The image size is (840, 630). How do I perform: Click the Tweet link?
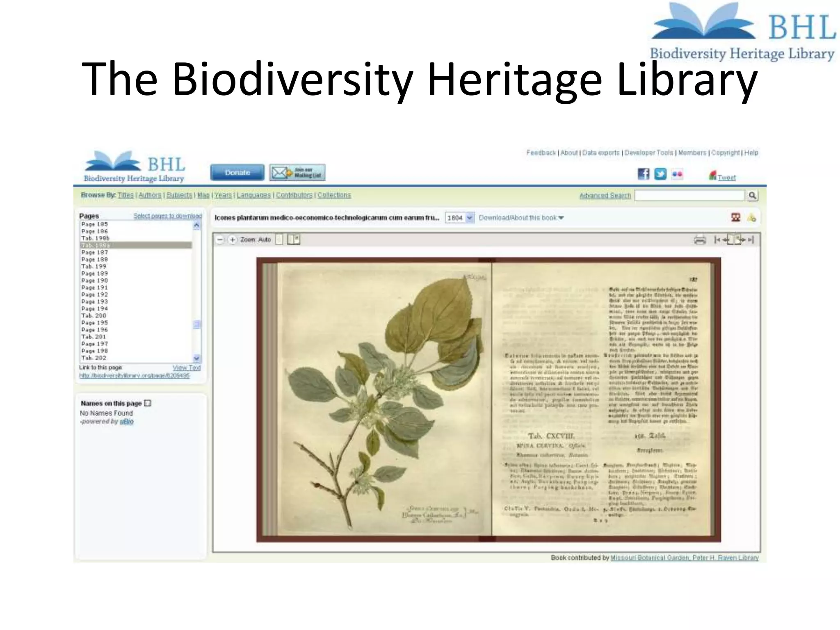click(x=726, y=178)
